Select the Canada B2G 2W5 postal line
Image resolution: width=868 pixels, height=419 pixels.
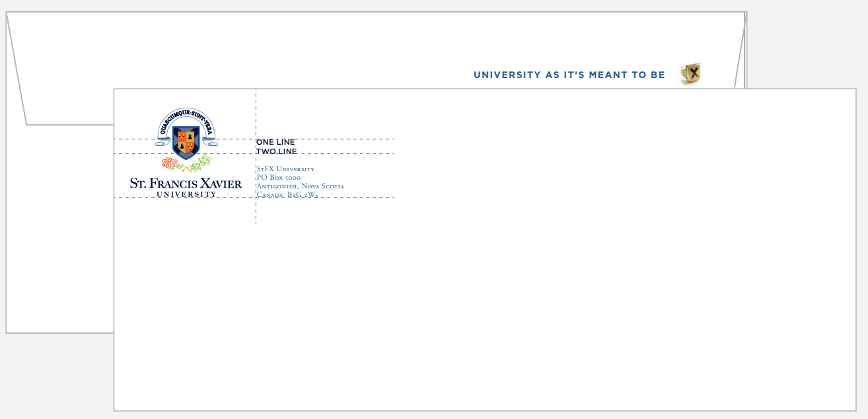coord(287,195)
